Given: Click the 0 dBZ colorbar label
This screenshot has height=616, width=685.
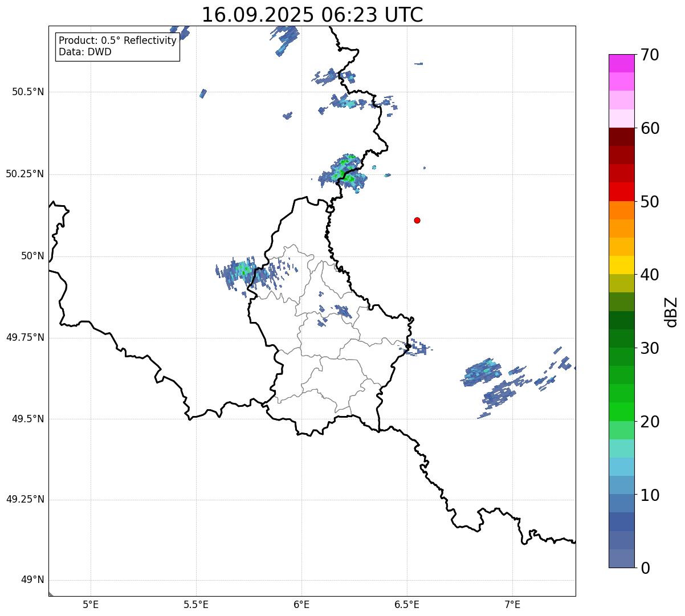Looking at the screenshot, I should pyautogui.click(x=645, y=568).
